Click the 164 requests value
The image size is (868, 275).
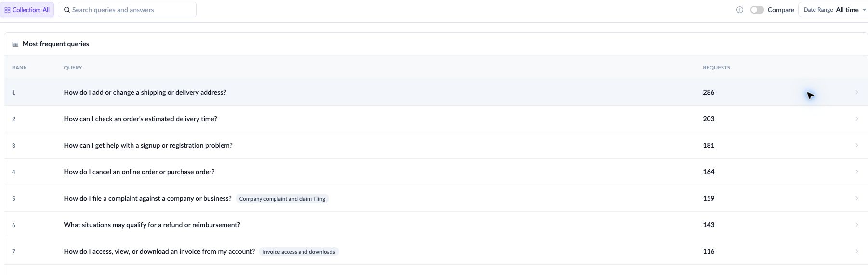[709, 172]
